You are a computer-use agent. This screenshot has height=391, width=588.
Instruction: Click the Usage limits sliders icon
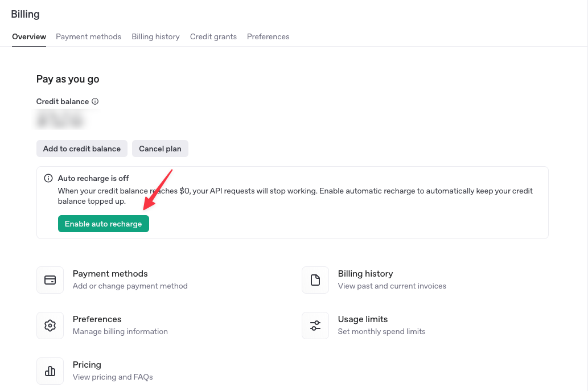[x=315, y=326]
